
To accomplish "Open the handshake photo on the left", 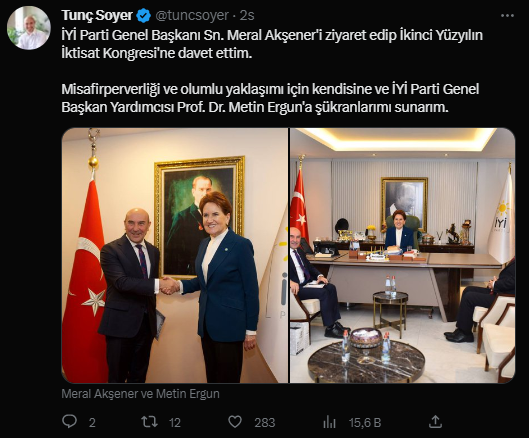I will pos(175,255).
